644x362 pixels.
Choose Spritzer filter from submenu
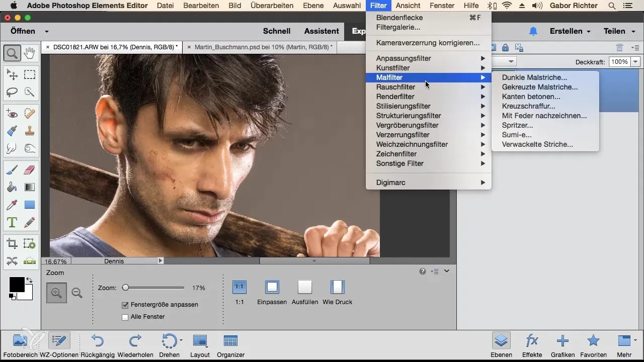517,125
